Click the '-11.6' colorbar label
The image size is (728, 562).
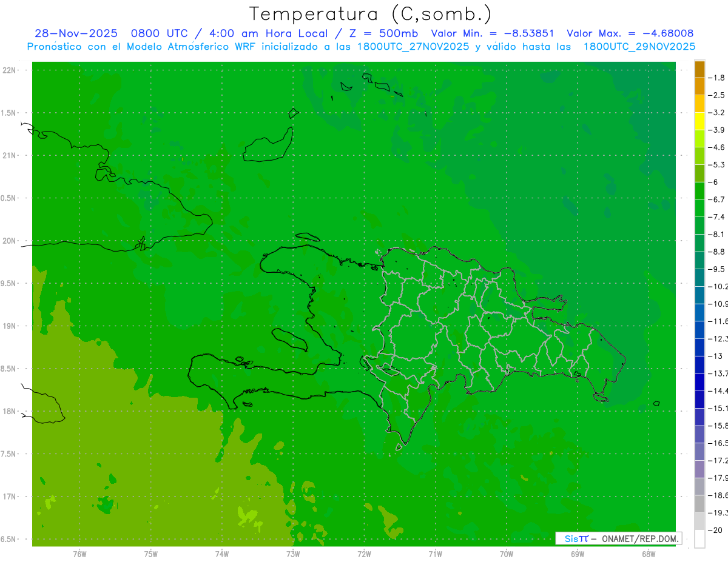tap(718, 321)
